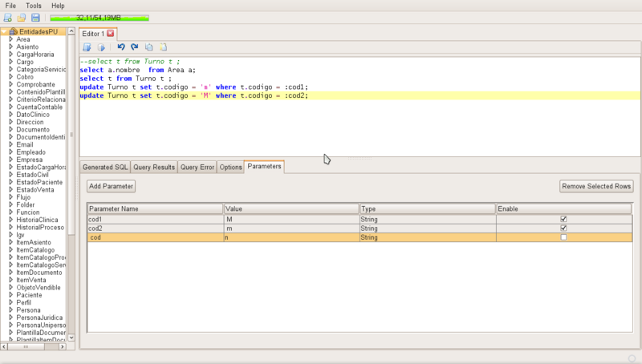Switch to the Options tab
The width and height of the screenshot is (642, 364).
pos(230,168)
